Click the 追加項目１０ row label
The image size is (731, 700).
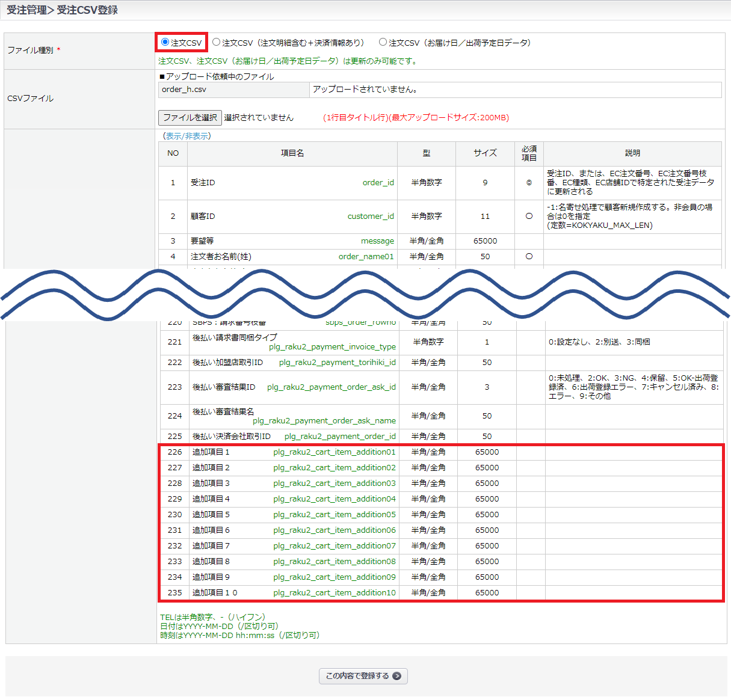click(215, 593)
